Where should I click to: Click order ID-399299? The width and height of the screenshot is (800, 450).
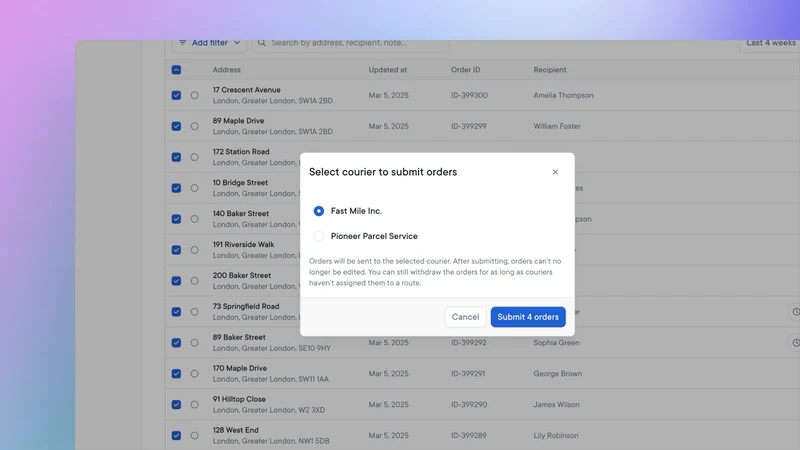coord(469,126)
